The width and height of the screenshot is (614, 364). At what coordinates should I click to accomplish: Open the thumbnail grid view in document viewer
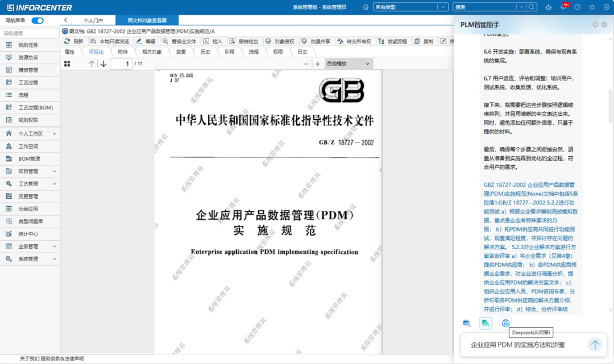[x=67, y=64]
